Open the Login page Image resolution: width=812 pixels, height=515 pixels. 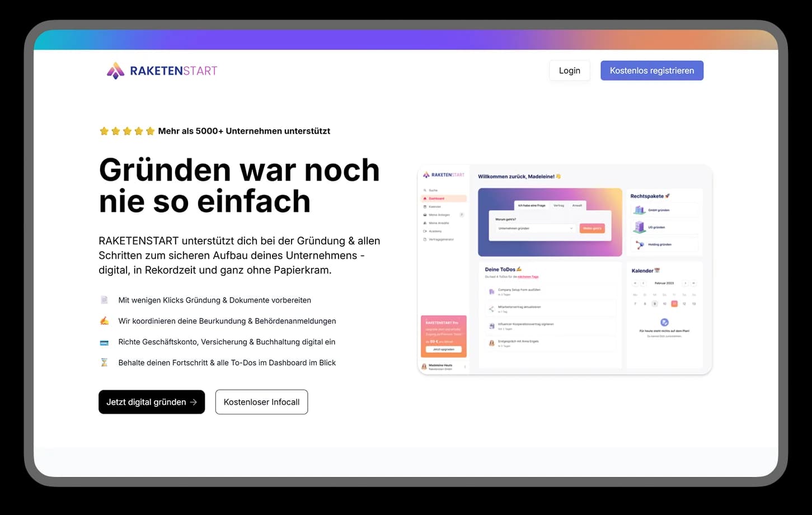569,70
